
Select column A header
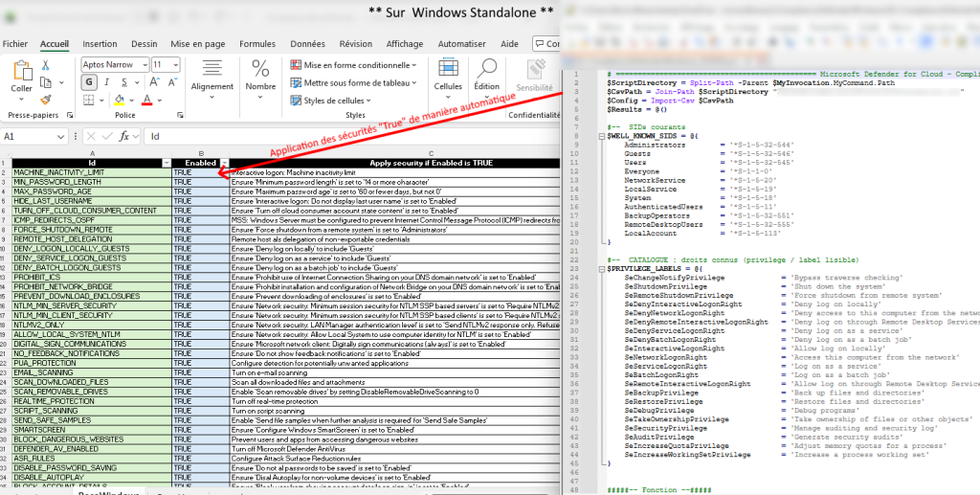[x=92, y=154]
